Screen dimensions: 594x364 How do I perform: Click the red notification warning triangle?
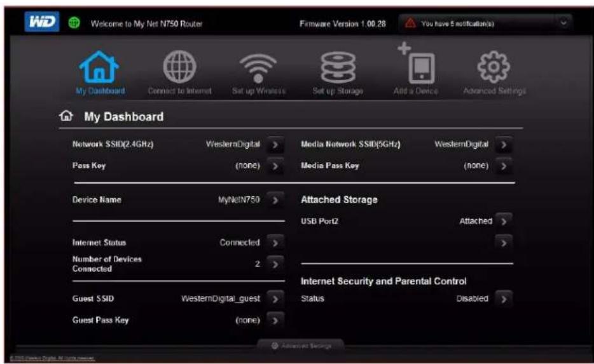click(410, 23)
